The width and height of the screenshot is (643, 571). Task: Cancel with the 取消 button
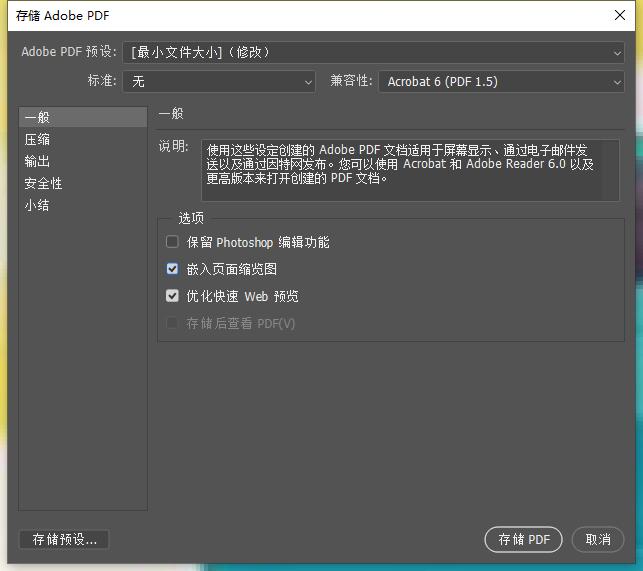(598, 539)
